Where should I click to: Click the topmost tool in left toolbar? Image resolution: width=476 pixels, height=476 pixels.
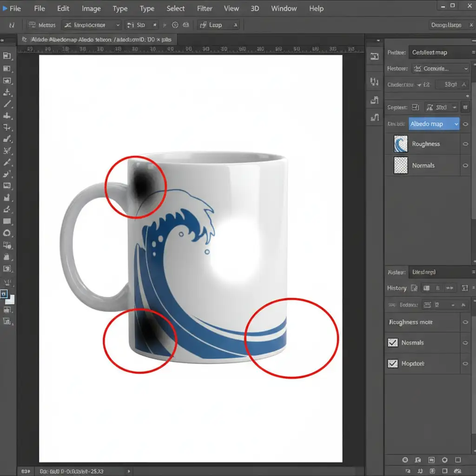[7, 56]
